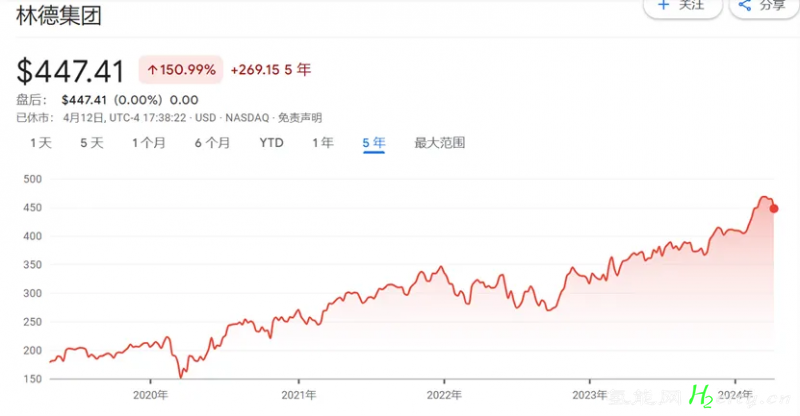Select the 1 天 range tab

(x=41, y=143)
